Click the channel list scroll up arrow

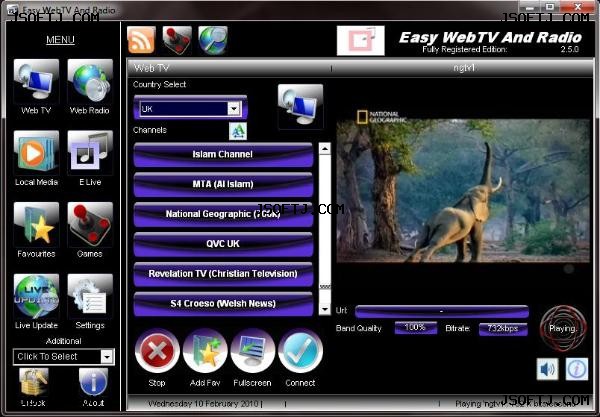325,149
